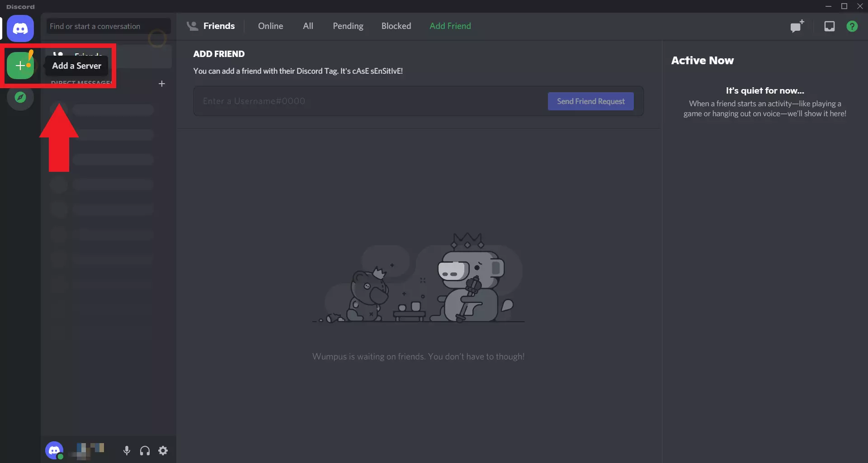
Task: Switch to the Blocked tab
Action: 396,26
